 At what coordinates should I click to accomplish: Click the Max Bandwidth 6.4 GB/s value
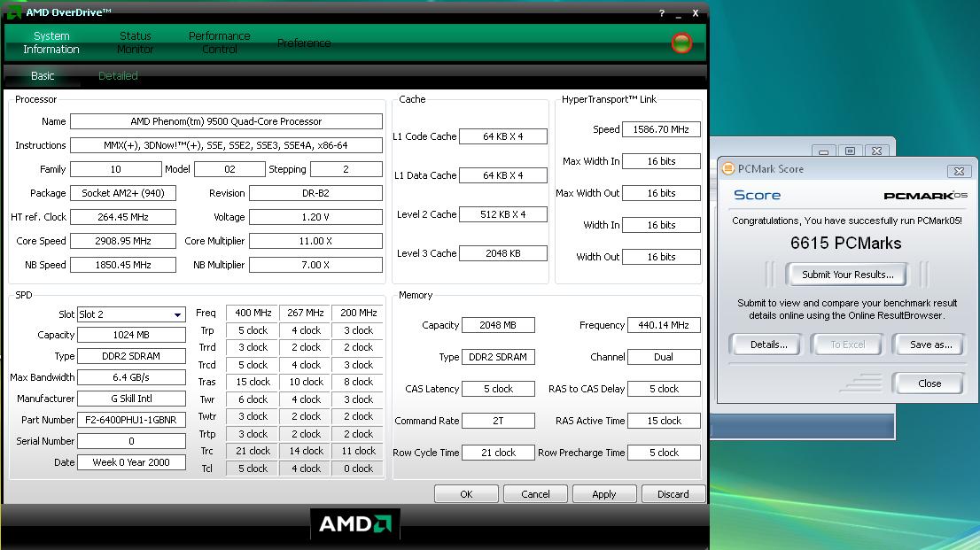pos(131,377)
